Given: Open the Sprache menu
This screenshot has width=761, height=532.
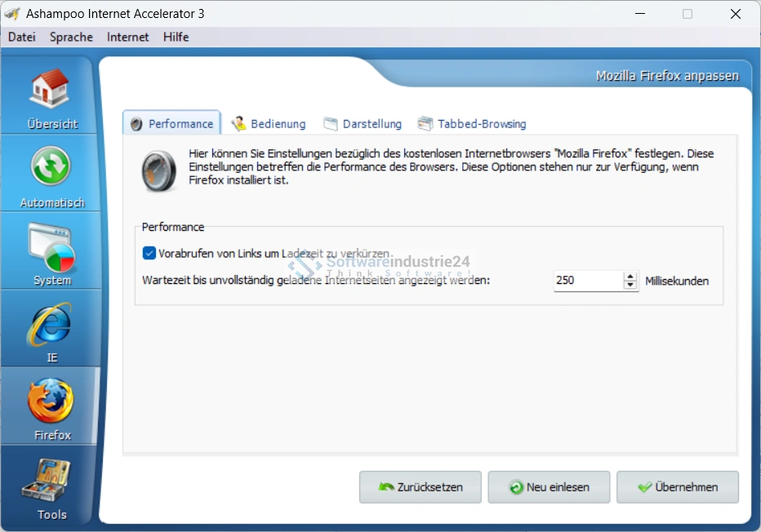Looking at the screenshot, I should (71, 37).
